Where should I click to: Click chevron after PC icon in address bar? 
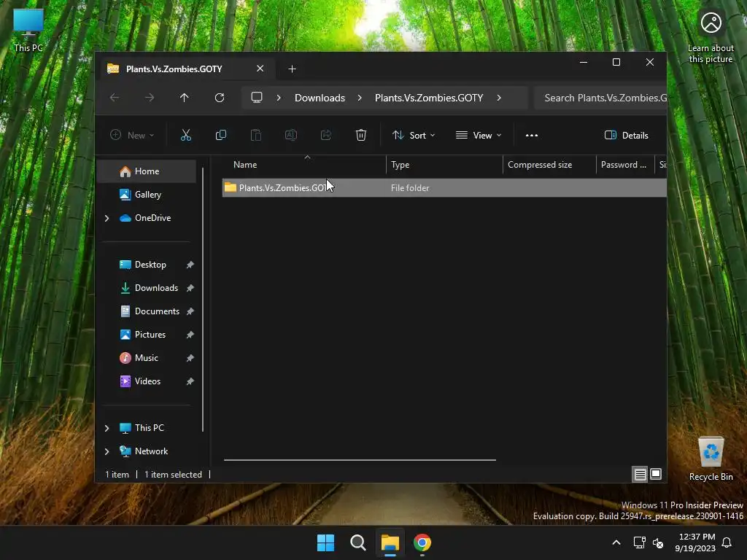click(279, 98)
